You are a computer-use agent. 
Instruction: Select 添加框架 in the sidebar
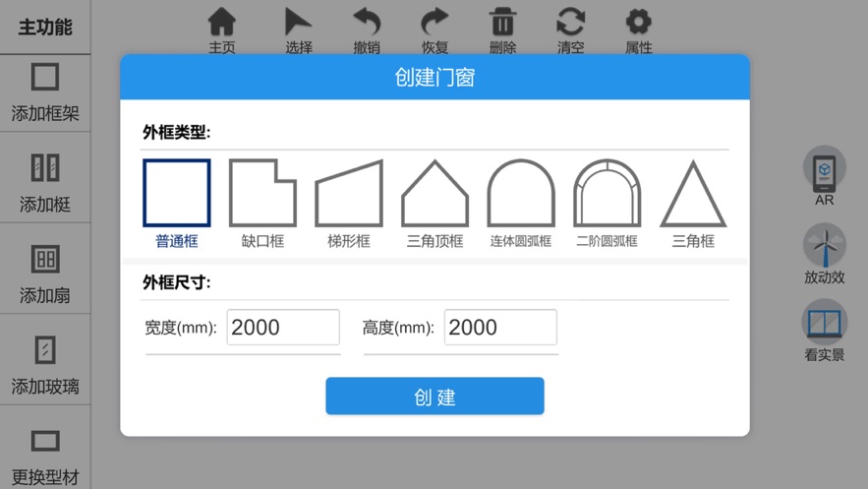pyautogui.click(x=45, y=93)
